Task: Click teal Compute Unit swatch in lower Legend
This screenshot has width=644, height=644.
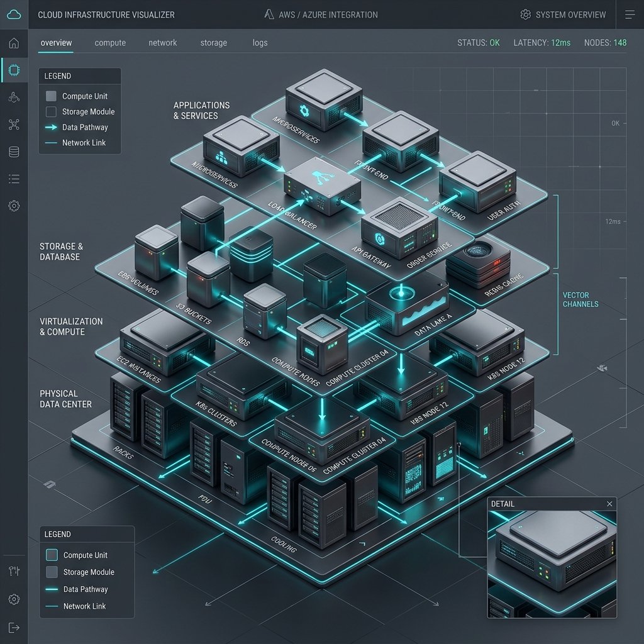Action: pyautogui.click(x=52, y=555)
